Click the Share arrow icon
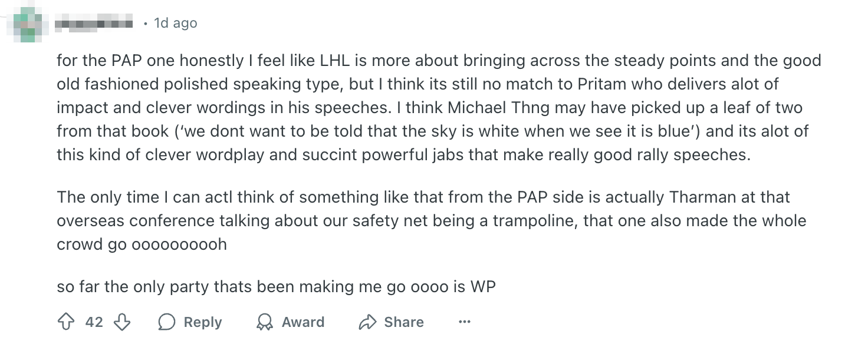The image size is (868, 344). 367,322
